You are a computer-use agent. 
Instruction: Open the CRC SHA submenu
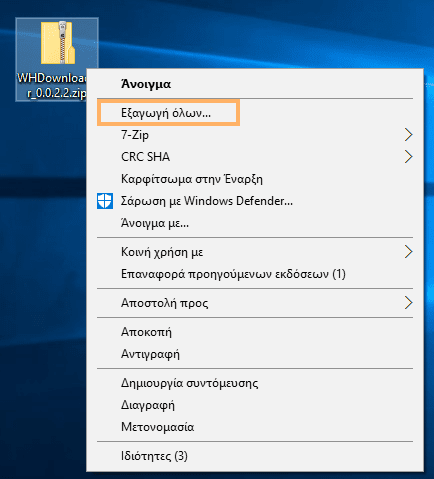255,157
